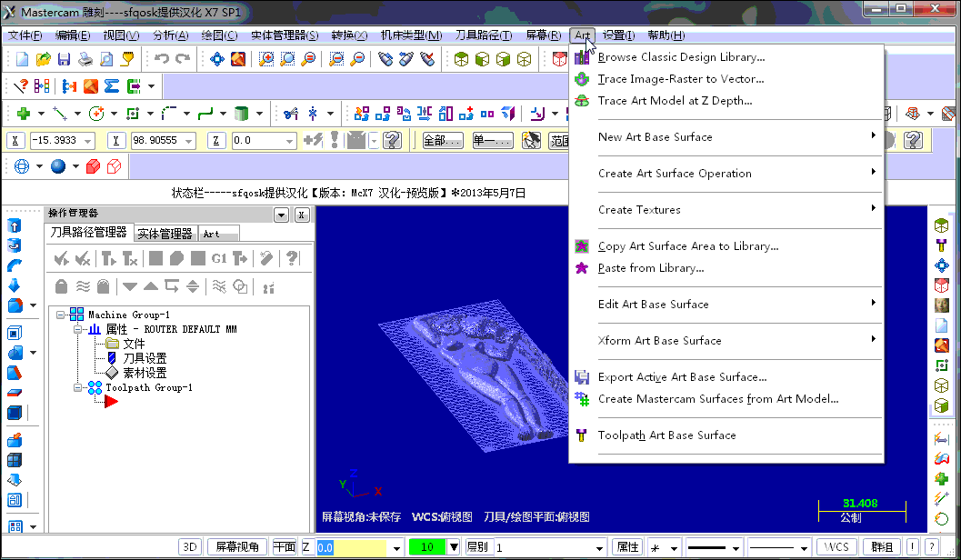Click the Fit to screen icon
This screenshot has width=961, height=560.
click(x=217, y=59)
